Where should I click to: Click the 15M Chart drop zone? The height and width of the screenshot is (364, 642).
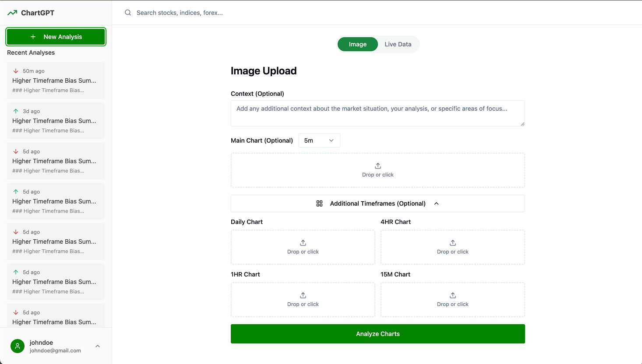pyautogui.click(x=453, y=300)
